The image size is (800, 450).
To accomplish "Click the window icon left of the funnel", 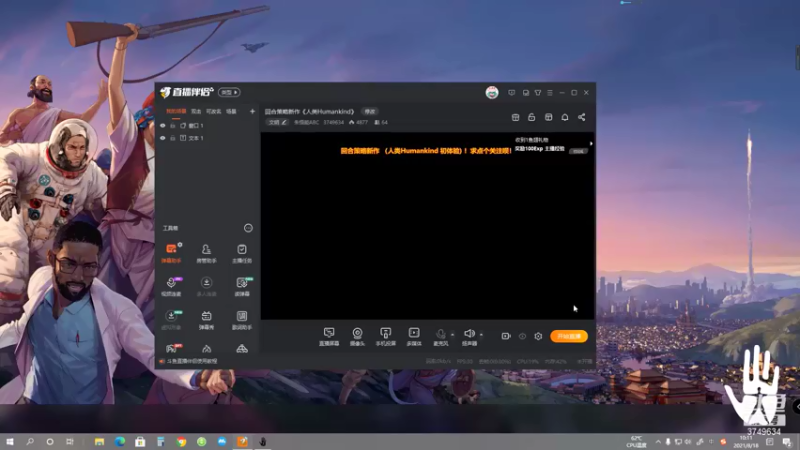I will [526, 93].
